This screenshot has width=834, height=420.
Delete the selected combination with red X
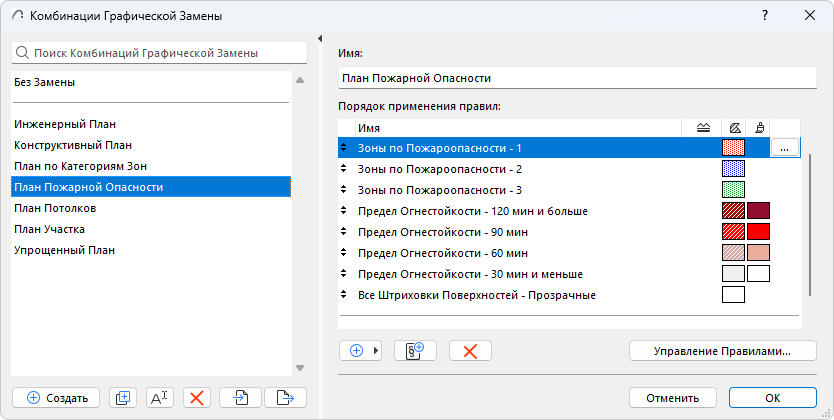(x=198, y=397)
